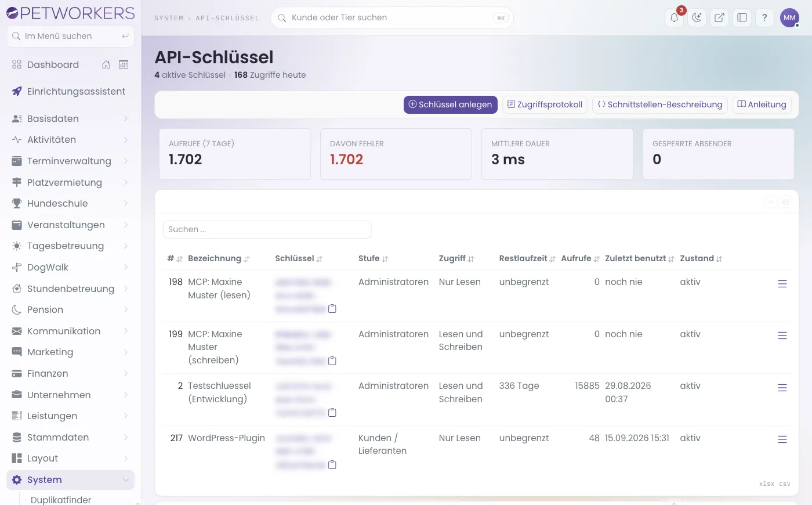Viewport: 812px width, 505px height.
Task: Export table as csv
Action: pos(785,484)
